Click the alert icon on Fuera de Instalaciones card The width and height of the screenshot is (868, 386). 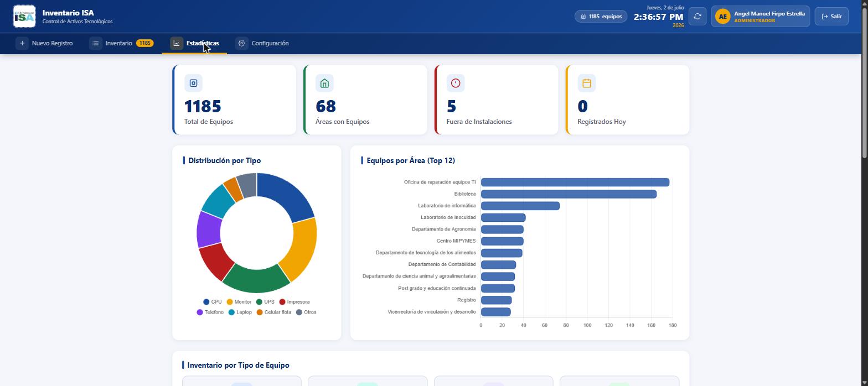[456, 83]
